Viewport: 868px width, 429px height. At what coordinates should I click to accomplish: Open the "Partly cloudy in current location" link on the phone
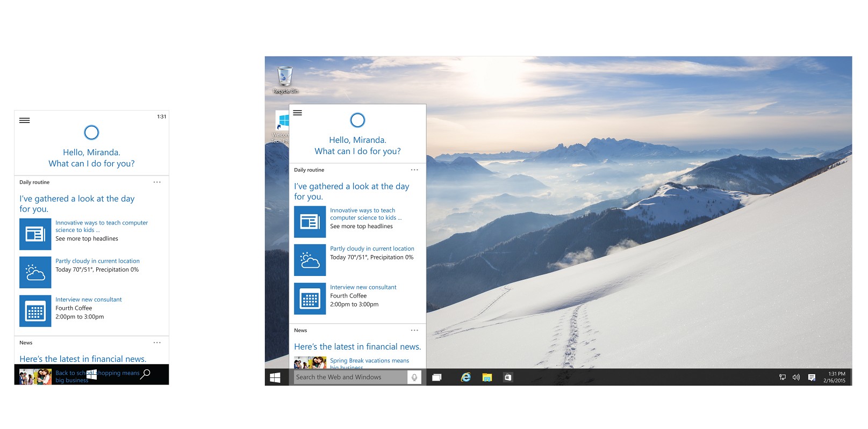[x=97, y=261]
